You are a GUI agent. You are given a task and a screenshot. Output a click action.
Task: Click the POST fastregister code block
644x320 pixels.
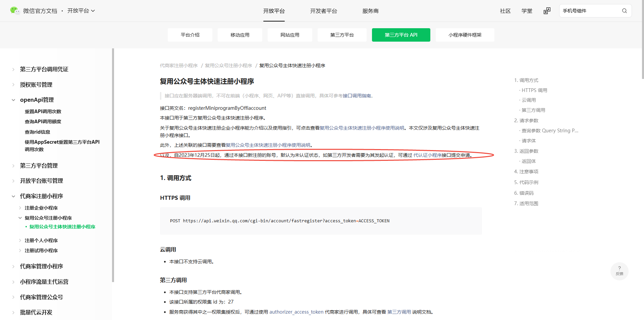[x=321, y=221]
